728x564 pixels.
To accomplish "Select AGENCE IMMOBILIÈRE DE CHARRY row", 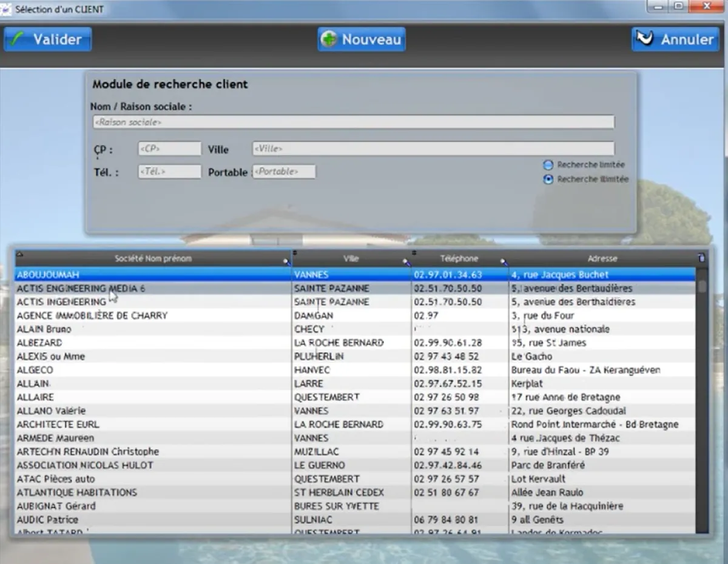I will [355, 316].
